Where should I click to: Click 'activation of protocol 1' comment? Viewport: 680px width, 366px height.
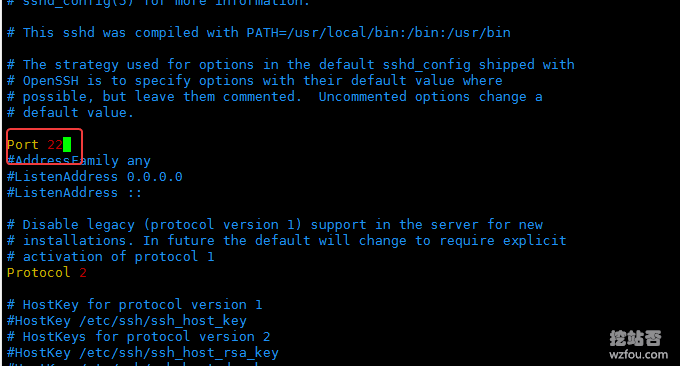point(118,257)
